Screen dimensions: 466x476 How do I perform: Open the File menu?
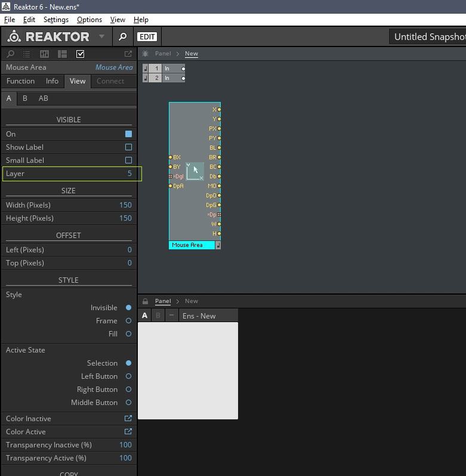click(x=10, y=20)
